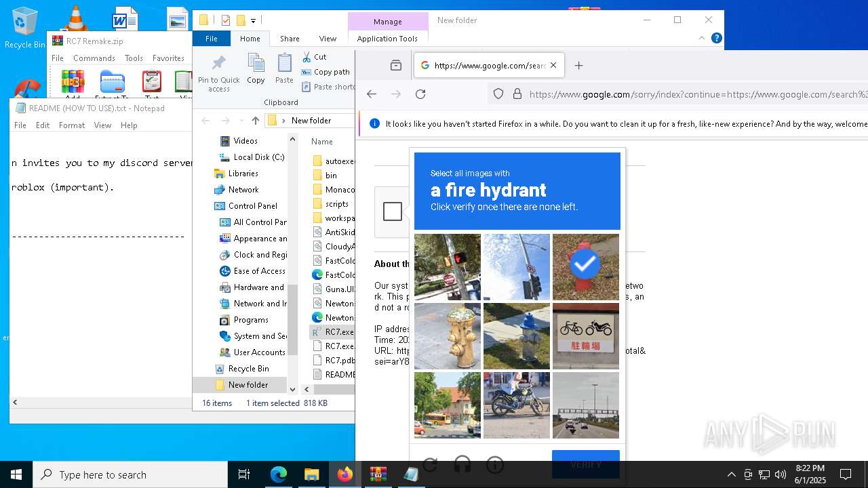Collapse the Explorer ribbon chevron
The width and height of the screenshot is (868, 488).
pos(701,38)
